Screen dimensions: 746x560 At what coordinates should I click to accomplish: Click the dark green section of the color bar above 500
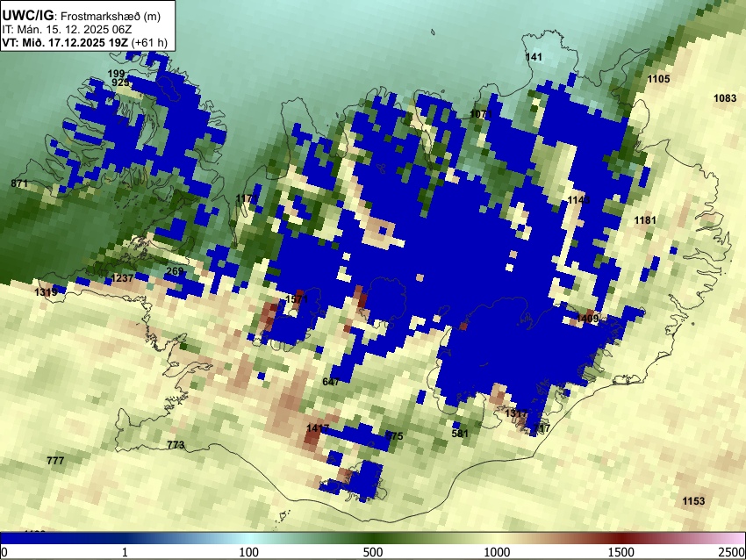click(373, 539)
